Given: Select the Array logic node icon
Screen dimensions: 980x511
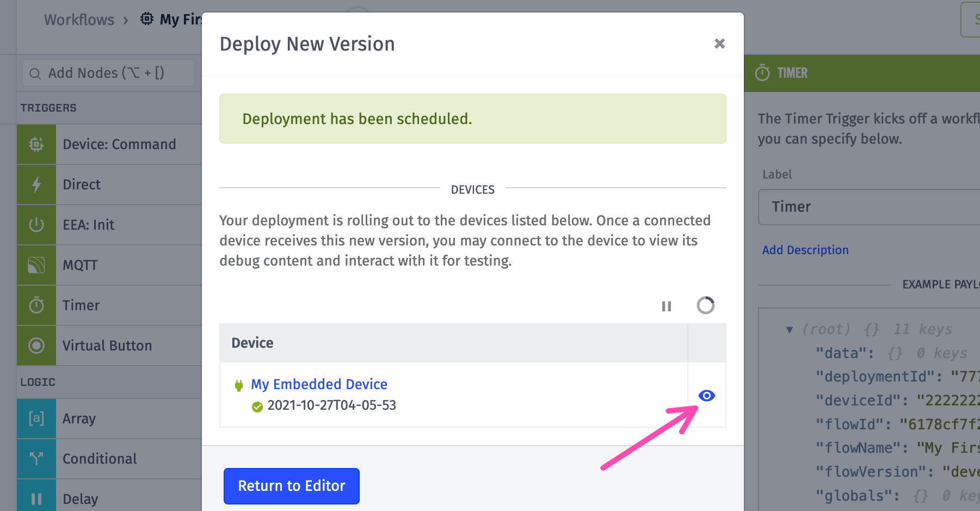Looking at the screenshot, I should point(36,418).
